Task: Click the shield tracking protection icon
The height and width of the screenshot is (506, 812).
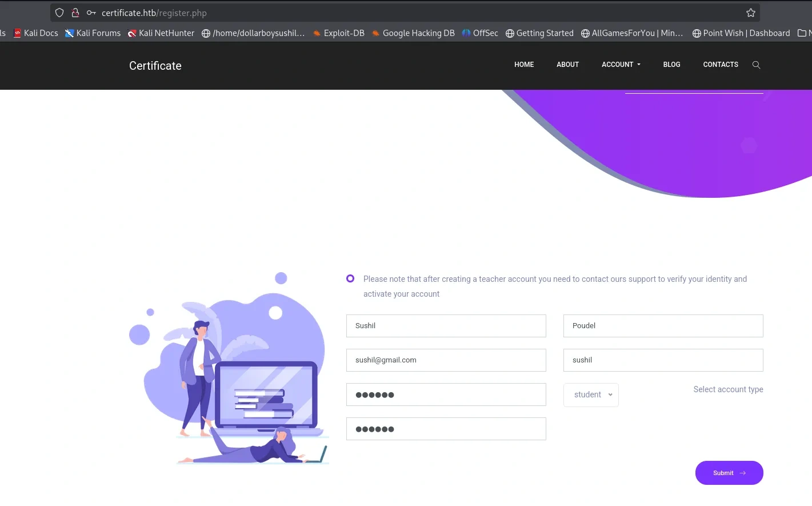Action: [59, 13]
